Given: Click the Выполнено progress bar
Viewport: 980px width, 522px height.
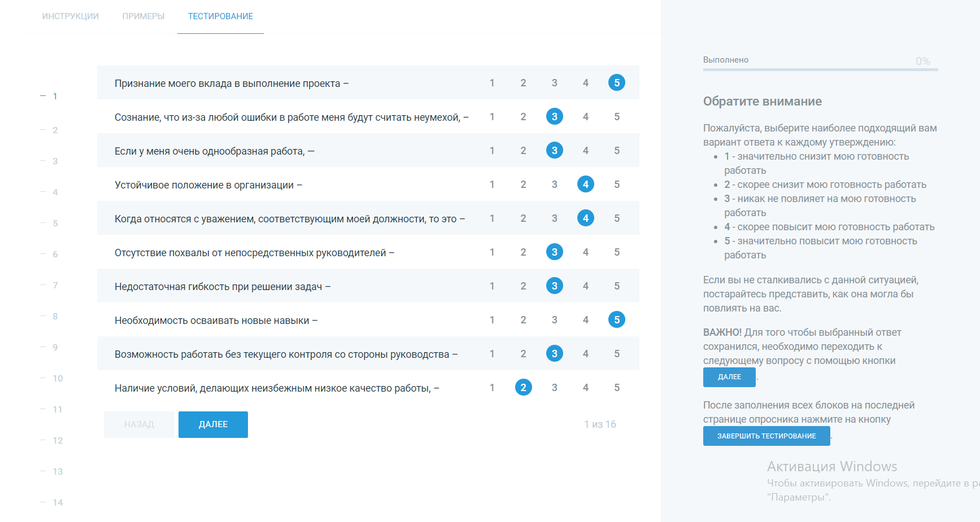Looking at the screenshot, I should point(821,70).
